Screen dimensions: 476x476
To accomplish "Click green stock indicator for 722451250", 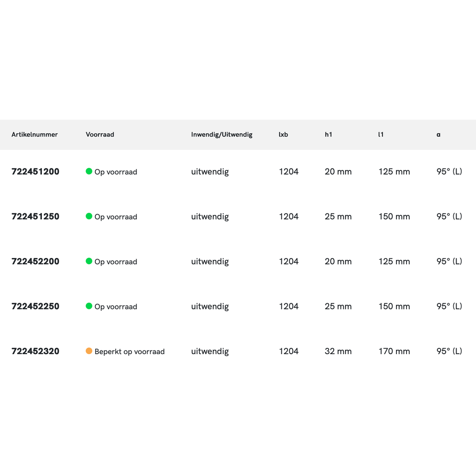I will (x=89, y=216).
